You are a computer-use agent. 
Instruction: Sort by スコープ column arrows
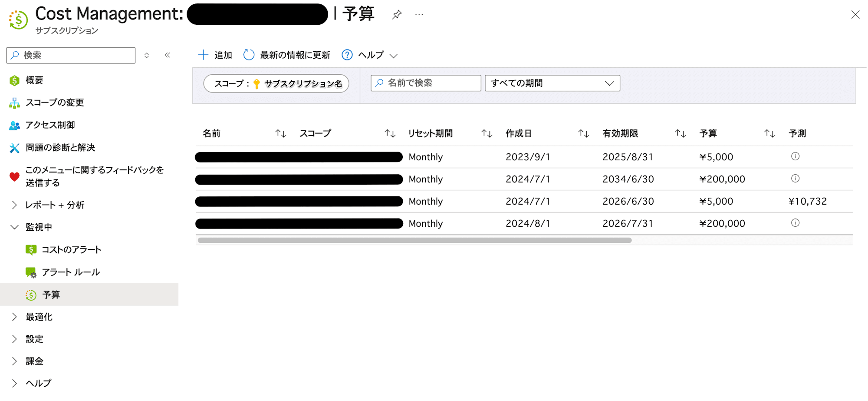click(390, 134)
